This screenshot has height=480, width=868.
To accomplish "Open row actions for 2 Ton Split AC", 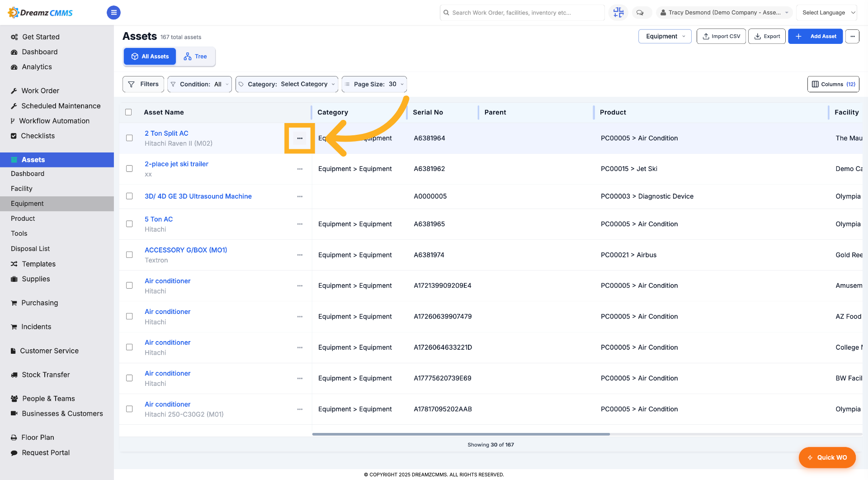I will (x=300, y=138).
